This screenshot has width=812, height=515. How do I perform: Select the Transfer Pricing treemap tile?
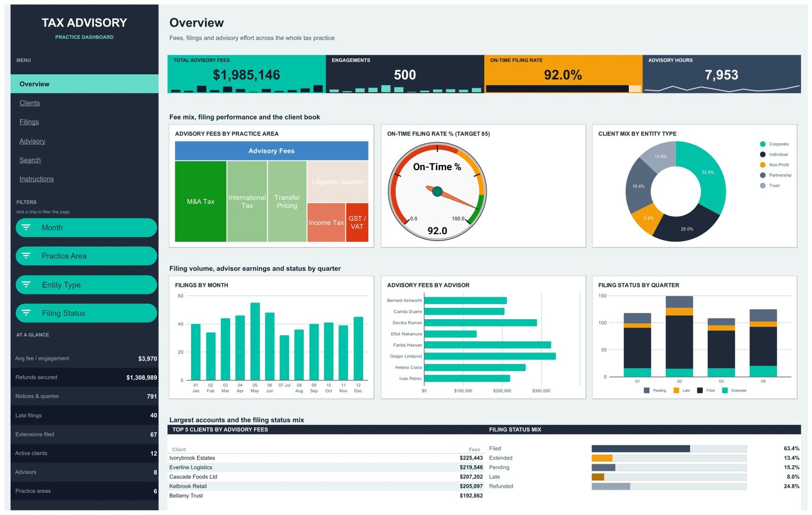click(x=287, y=202)
